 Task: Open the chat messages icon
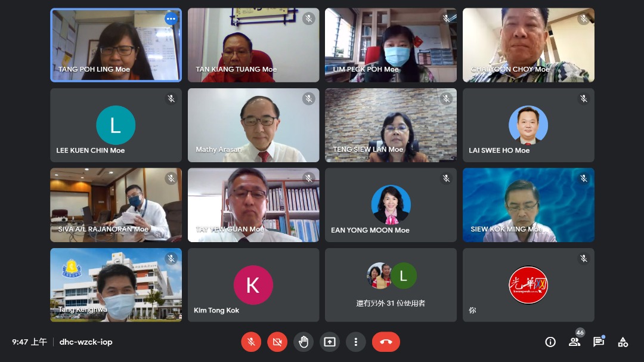[599, 342]
